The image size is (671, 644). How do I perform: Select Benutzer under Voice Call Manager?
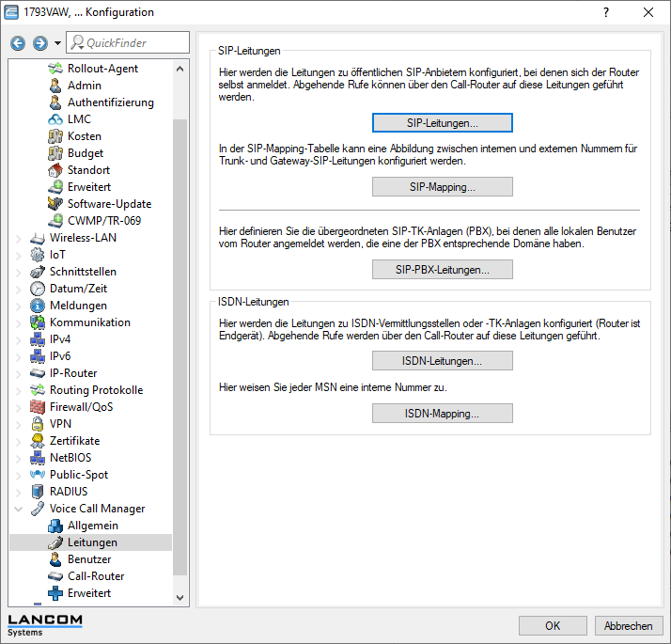pyautogui.click(x=88, y=559)
